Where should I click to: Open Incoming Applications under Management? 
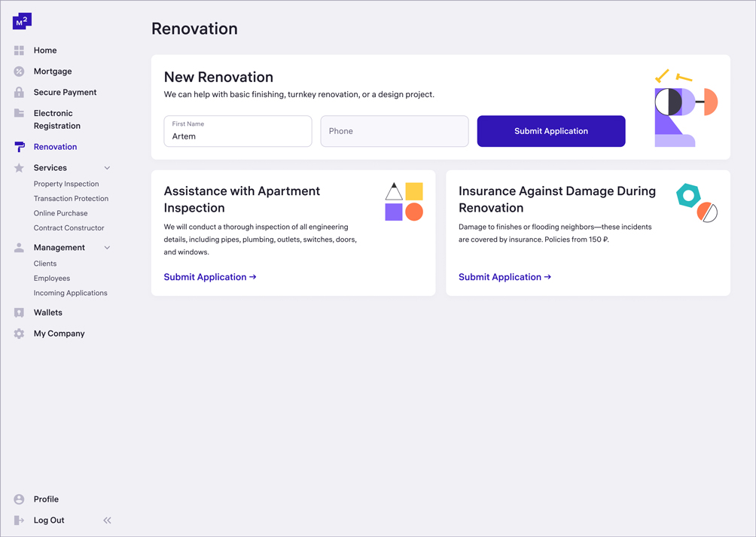[x=70, y=293]
